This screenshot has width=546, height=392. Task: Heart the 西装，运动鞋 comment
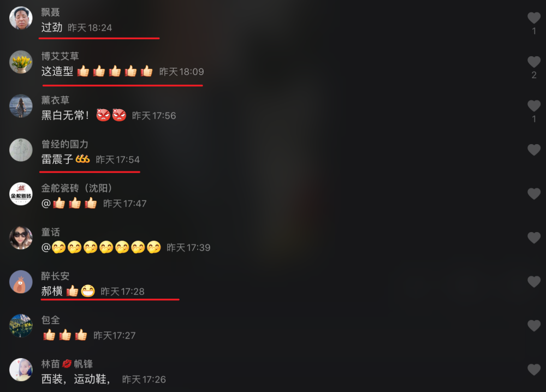[x=534, y=370]
